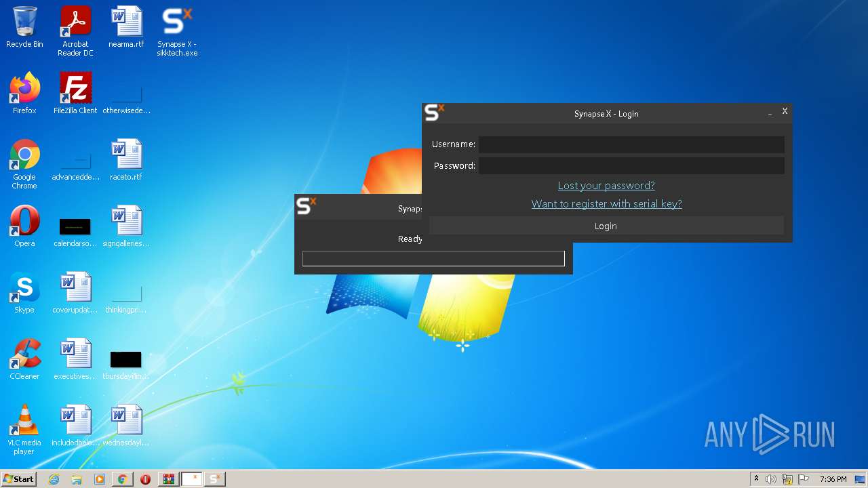The image size is (868, 488).
Task: Focus the Password input field
Action: 631,165
